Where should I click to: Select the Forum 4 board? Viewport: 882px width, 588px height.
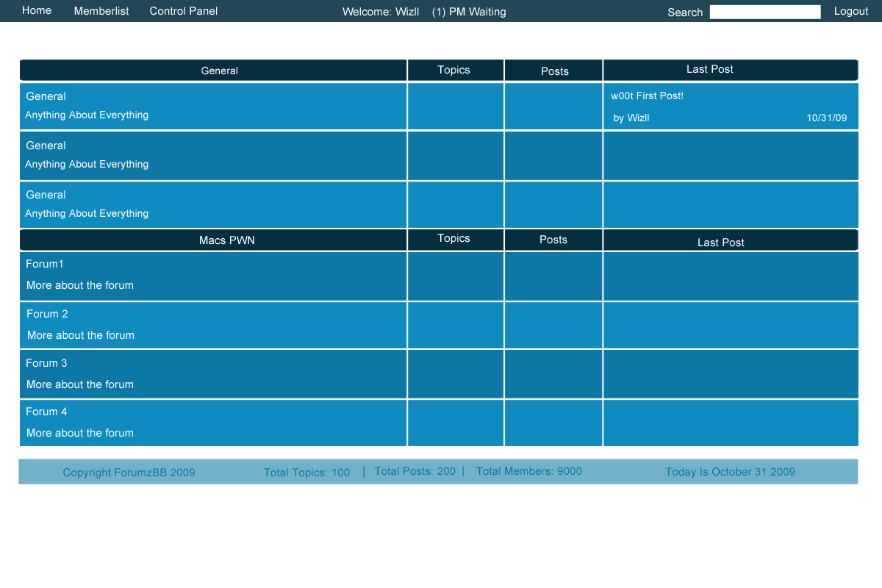46,412
